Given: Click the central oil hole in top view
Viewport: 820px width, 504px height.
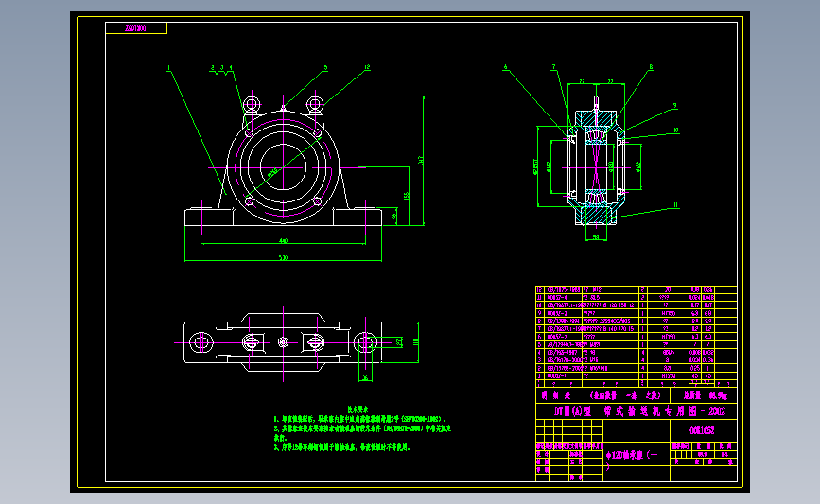Looking at the screenshot, I should click(x=283, y=342).
